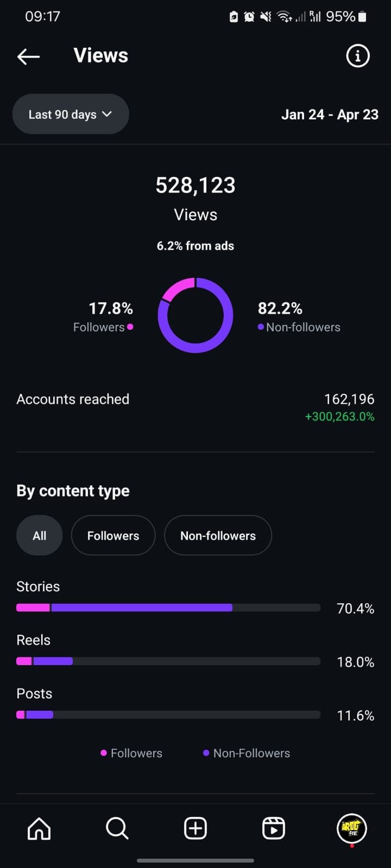Switch to the Followers filter pill
The image size is (391, 868).
(x=113, y=535)
